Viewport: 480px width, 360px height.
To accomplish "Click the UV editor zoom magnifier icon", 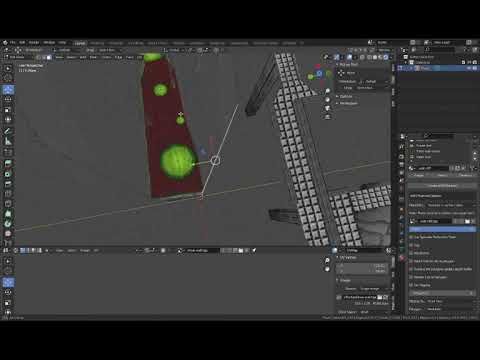I will [327, 260].
